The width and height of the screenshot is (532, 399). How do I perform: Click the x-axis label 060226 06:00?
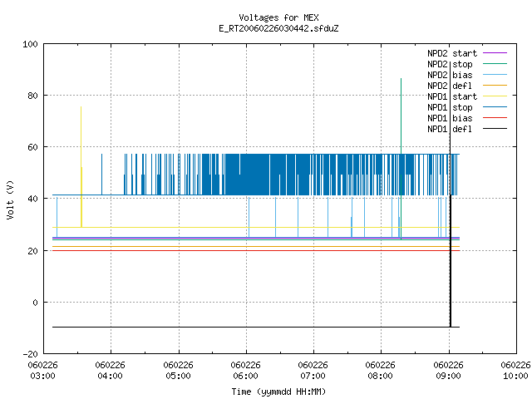245,371
